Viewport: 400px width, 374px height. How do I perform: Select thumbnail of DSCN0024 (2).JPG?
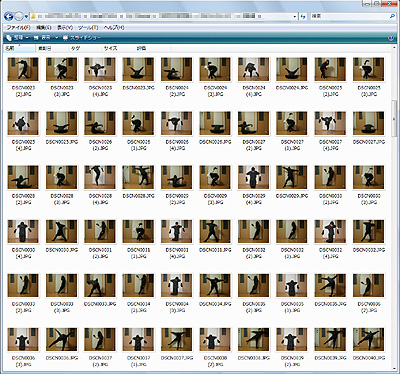pyautogui.click(x=177, y=69)
